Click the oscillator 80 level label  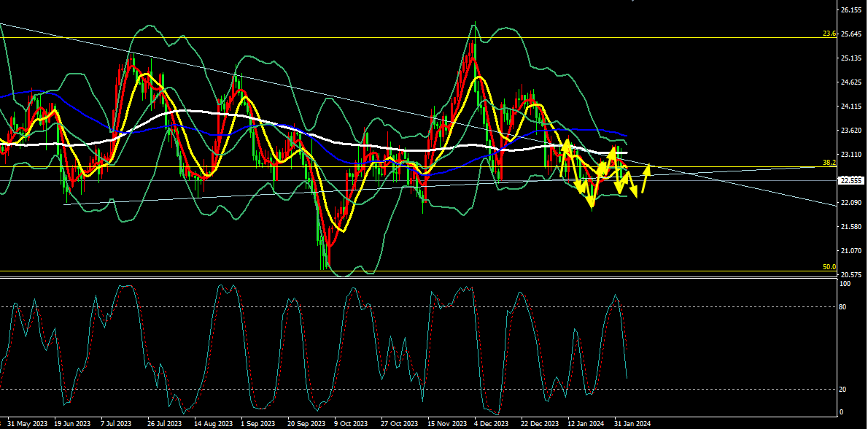pos(842,307)
